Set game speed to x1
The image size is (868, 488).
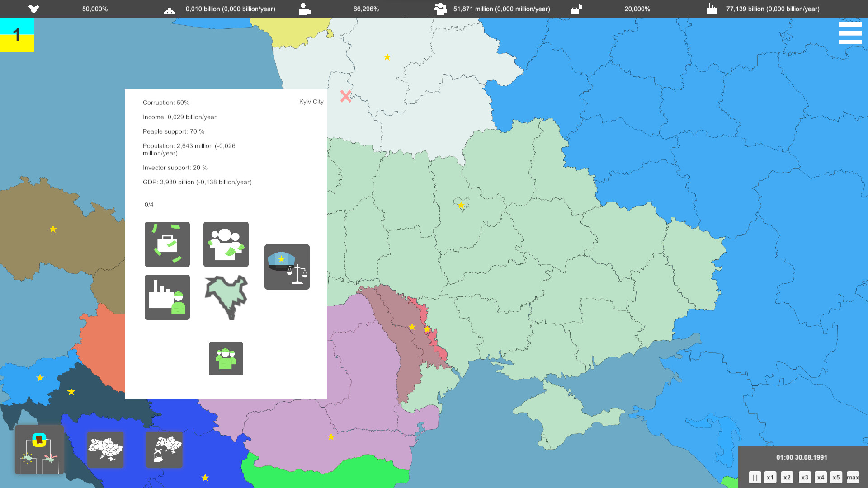pyautogui.click(x=770, y=477)
